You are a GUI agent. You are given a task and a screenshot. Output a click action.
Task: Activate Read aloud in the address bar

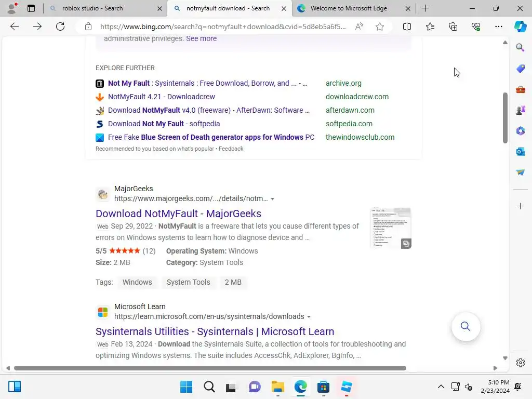(x=359, y=26)
